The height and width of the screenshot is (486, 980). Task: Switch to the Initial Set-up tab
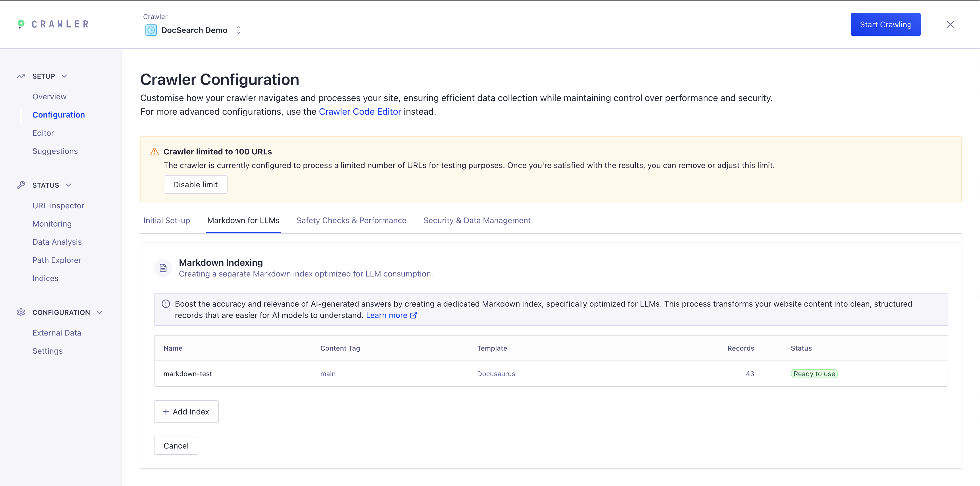tap(167, 220)
